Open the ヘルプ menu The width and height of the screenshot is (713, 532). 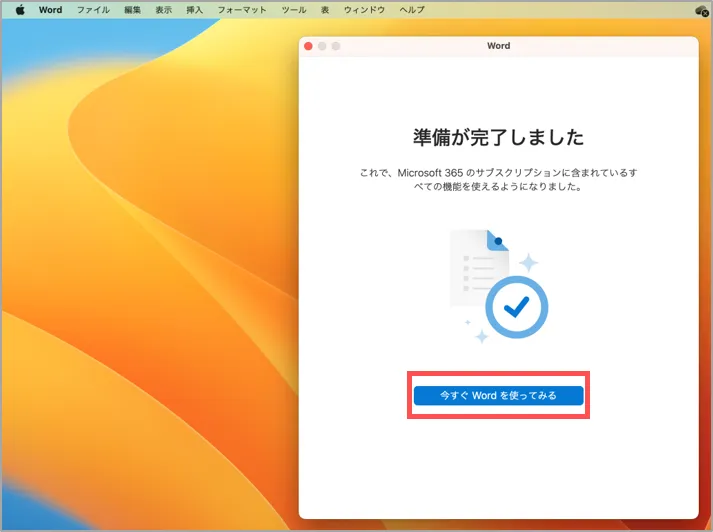tap(412, 10)
